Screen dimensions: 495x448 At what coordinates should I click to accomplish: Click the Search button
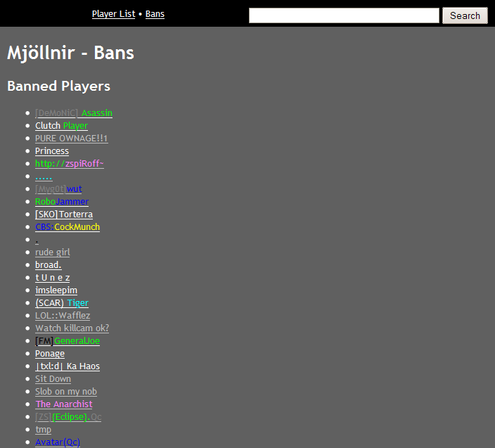pos(465,15)
